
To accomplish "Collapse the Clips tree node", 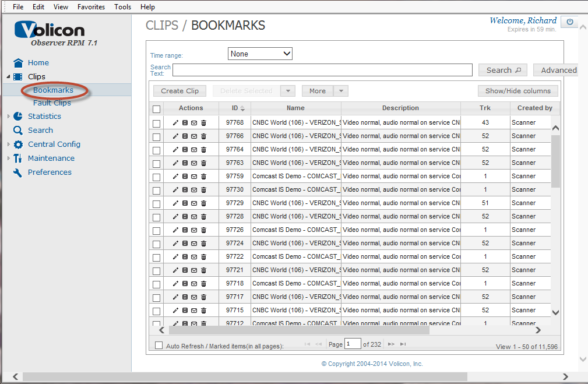I will [8, 76].
